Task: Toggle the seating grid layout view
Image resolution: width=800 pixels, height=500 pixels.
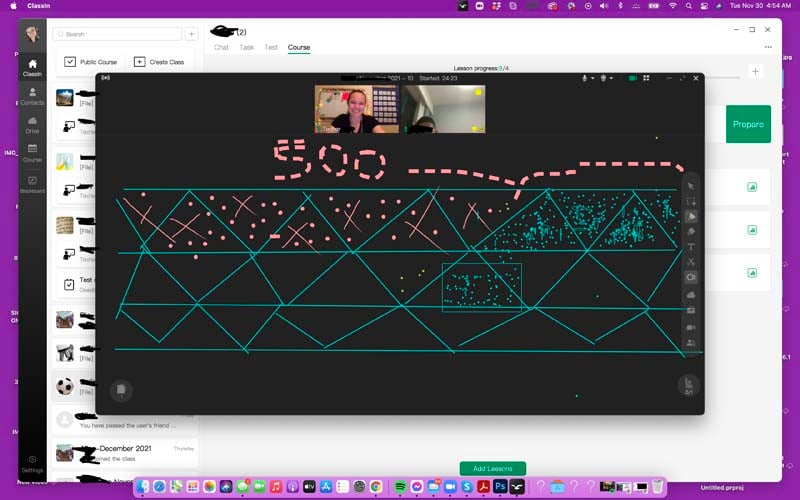Action: tap(646, 78)
